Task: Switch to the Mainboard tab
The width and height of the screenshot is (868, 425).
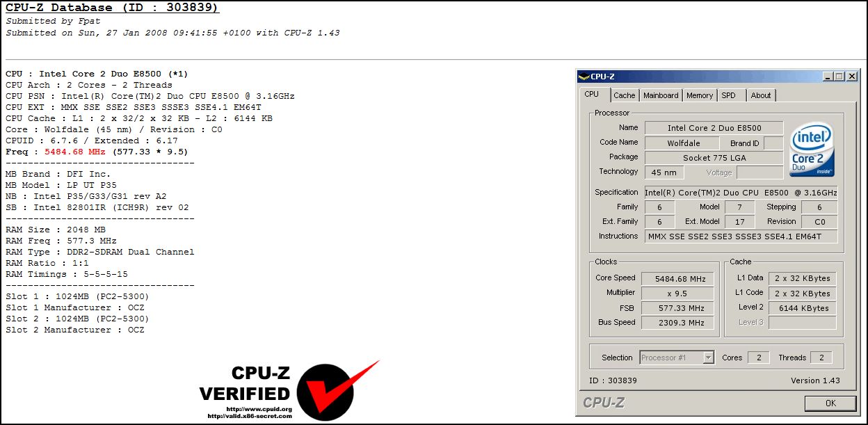Action: click(661, 95)
